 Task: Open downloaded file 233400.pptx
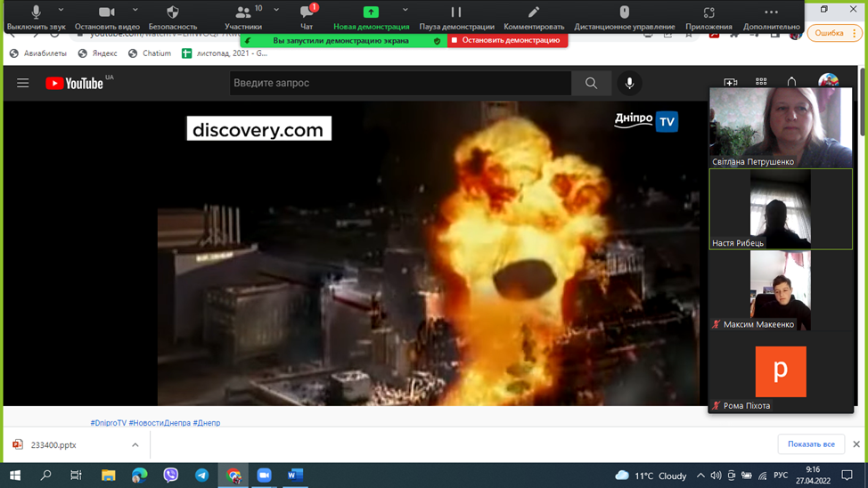53,445
